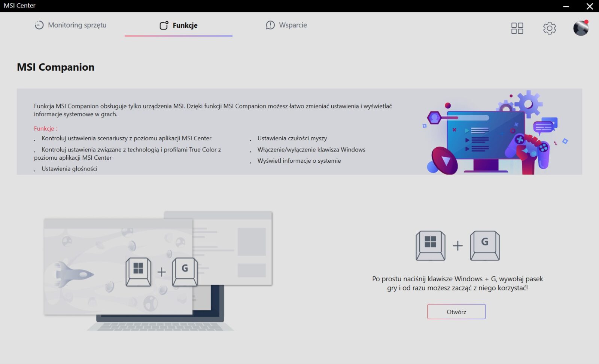Screen dimensions: 599x364
Task: Click the Ustawienia głośności list item
Action: tap(69, 169)
